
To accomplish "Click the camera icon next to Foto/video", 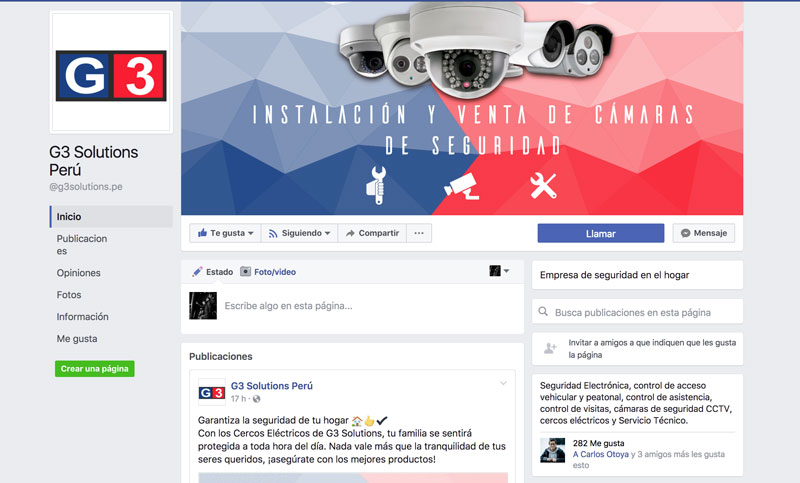I will 245,271.
